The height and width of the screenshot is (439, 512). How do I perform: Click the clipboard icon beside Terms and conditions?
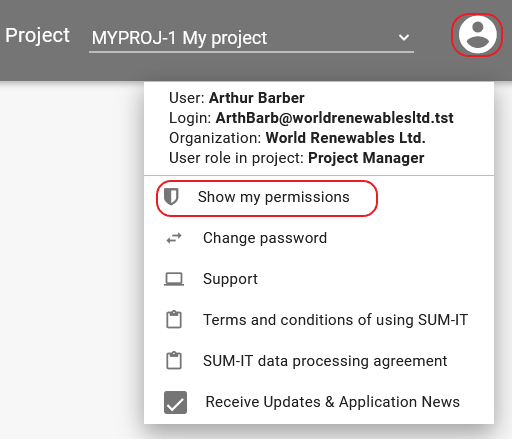[x=174, y=320]
